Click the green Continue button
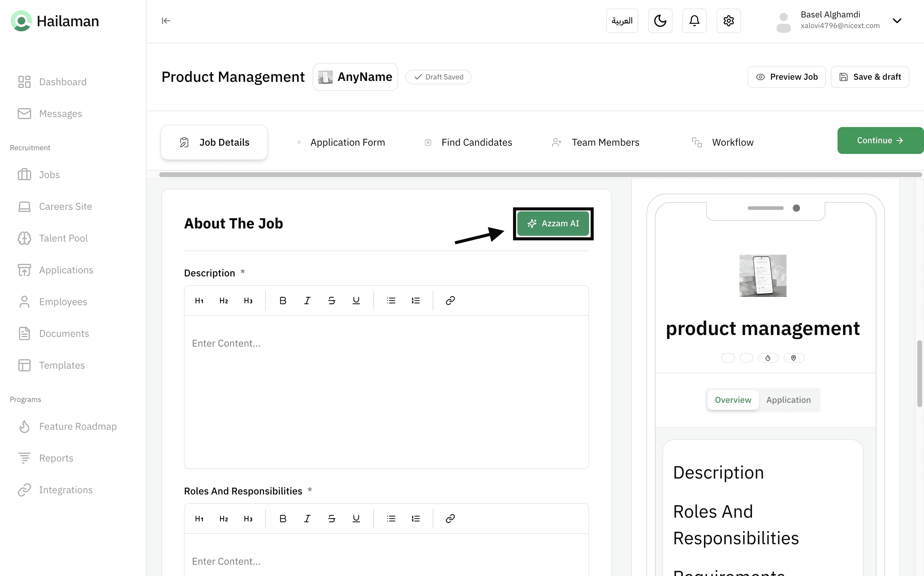 [880, 140]
